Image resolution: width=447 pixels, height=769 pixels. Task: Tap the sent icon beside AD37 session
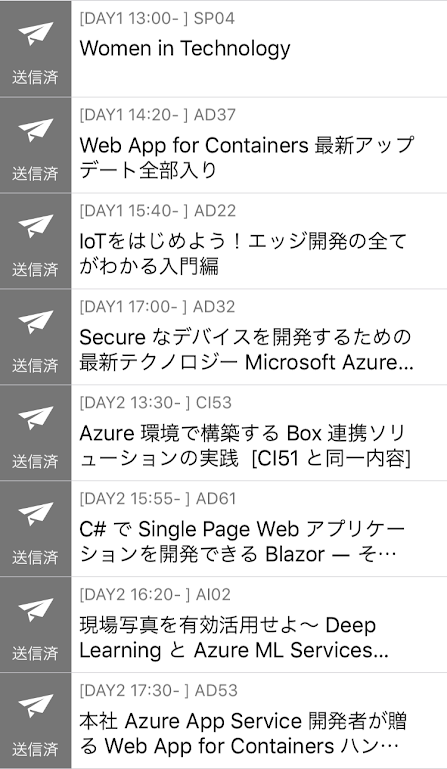click(x=35, y=130)
